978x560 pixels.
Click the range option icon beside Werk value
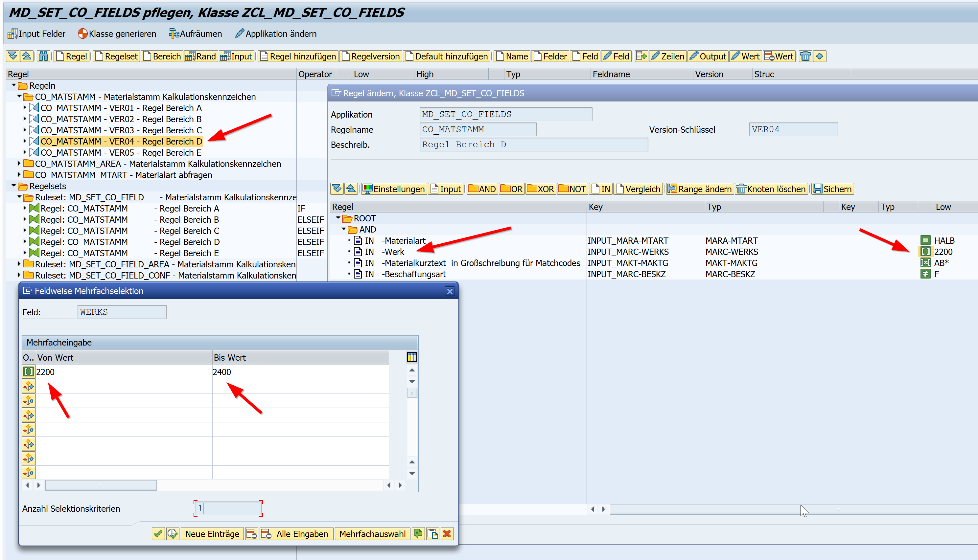pyautogui.click(x=925, y=252)
